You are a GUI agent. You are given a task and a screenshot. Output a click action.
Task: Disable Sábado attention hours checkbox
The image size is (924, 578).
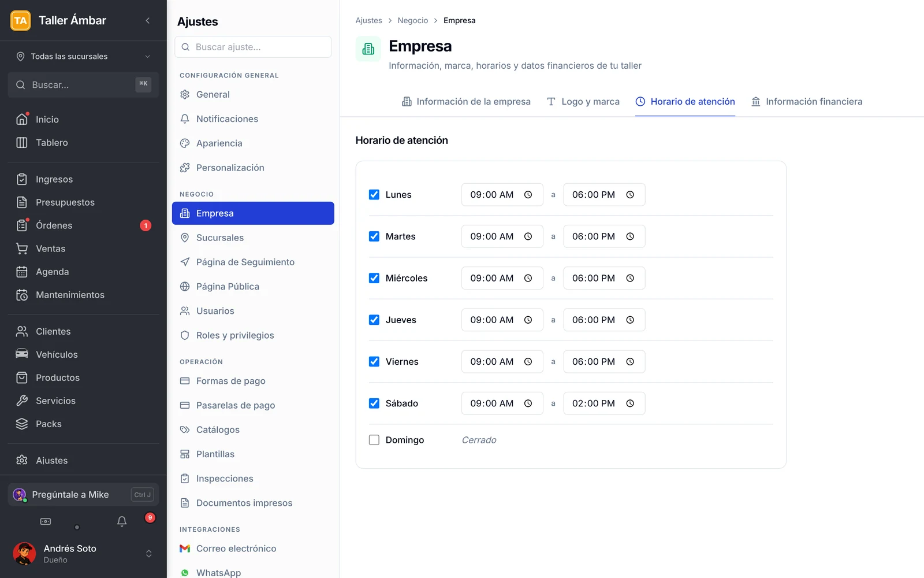374,403
